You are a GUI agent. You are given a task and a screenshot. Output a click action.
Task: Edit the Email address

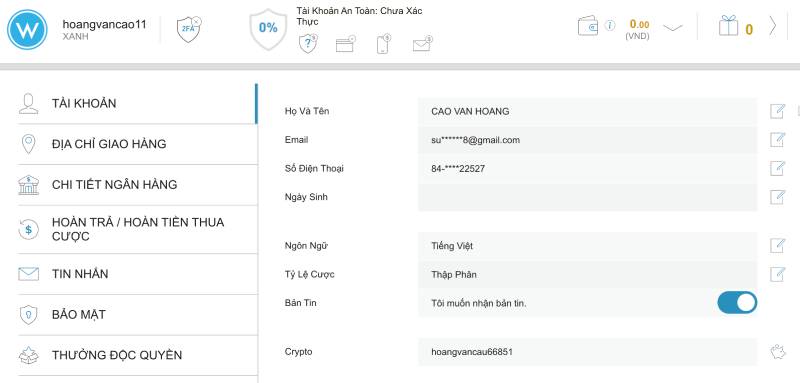pos(777,140)
